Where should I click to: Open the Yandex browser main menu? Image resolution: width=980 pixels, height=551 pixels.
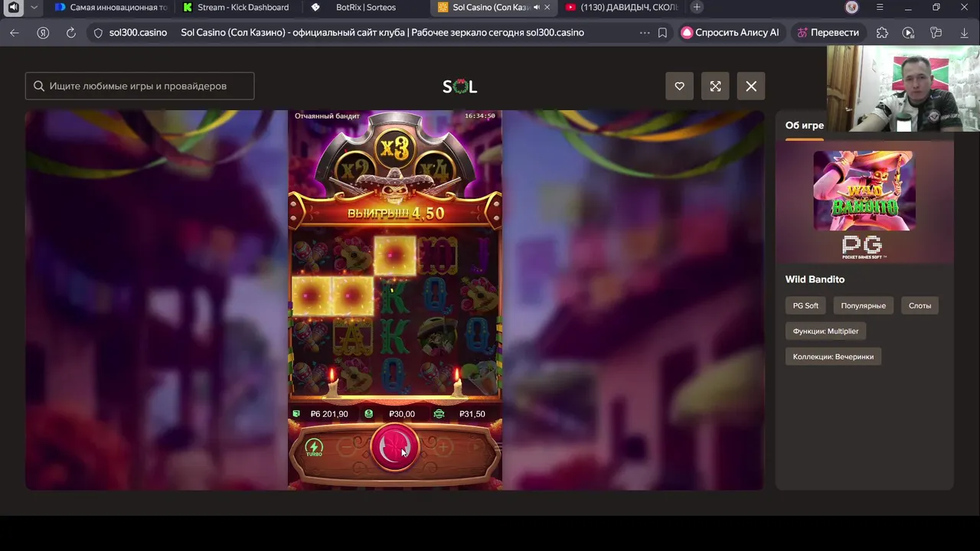[880, 7]
